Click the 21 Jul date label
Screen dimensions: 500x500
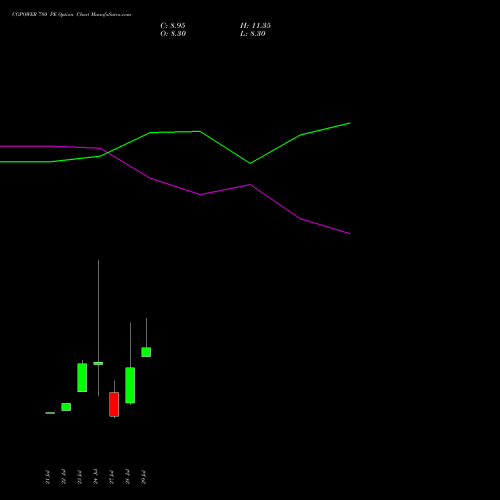(48, 477)
